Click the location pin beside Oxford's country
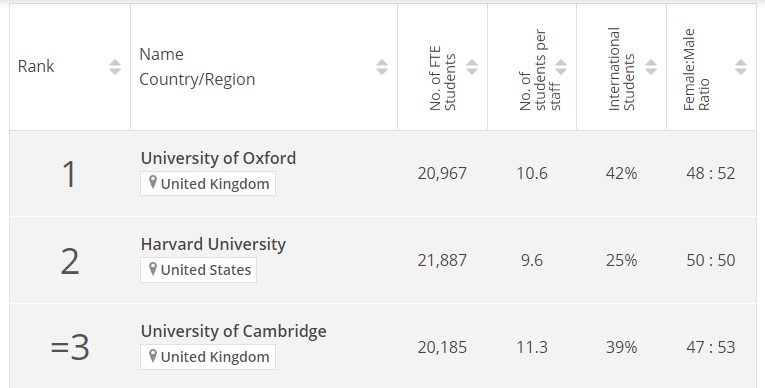This screenshot has height=388, width=765. (x=153, y=183)
